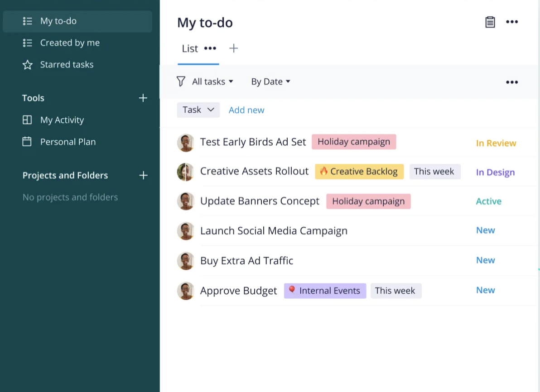540x392 pixels.
Task: Click Holiday campaign tag on Test Early Birds
Action: pos(354,142)
